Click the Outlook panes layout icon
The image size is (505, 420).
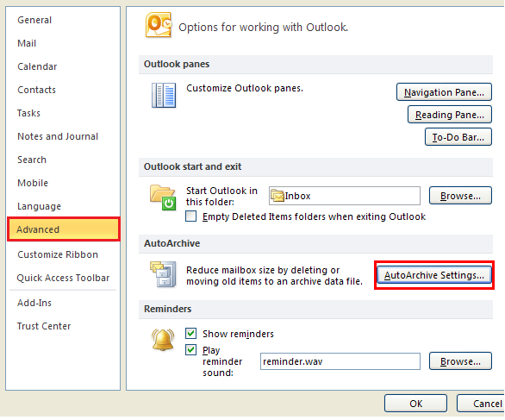click(164, 95)
